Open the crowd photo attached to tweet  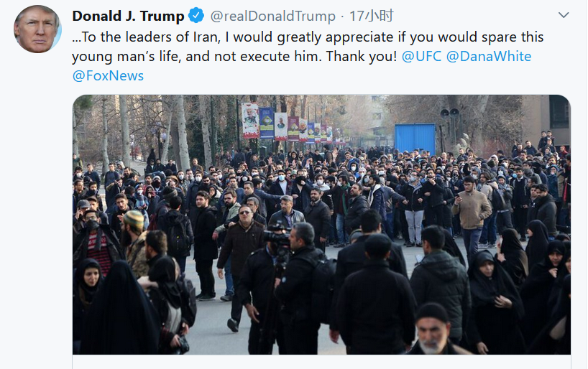[x=322, y=225]
